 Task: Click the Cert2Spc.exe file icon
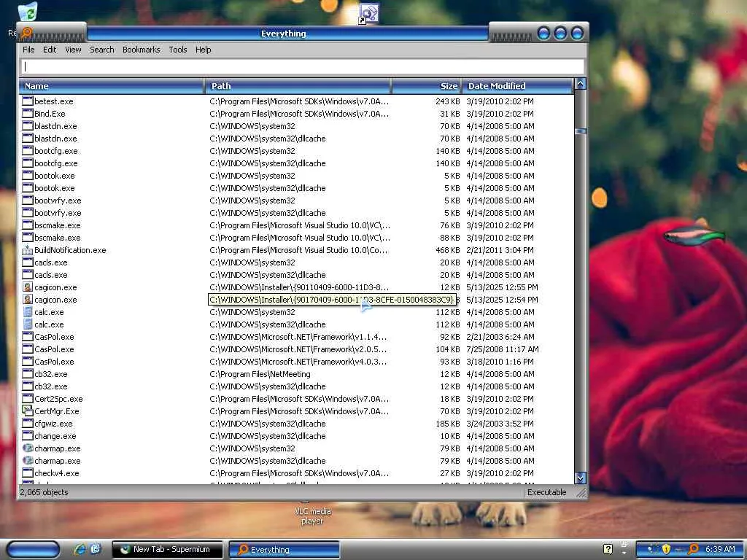pos(28,399)
